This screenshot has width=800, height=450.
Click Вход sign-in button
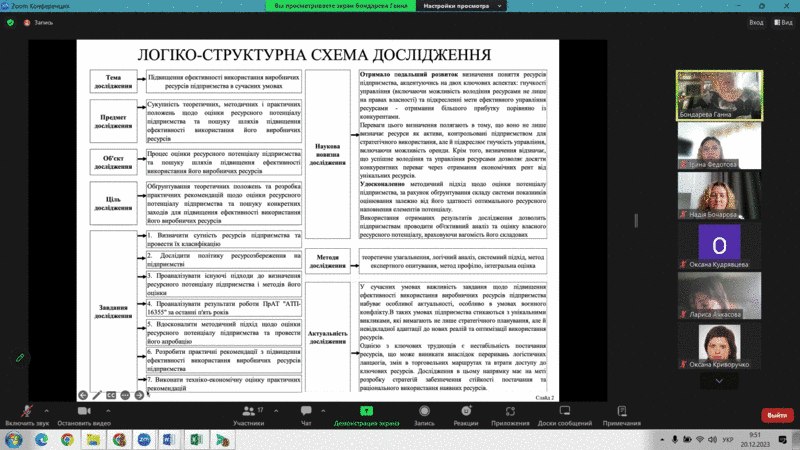pos(756,22)
